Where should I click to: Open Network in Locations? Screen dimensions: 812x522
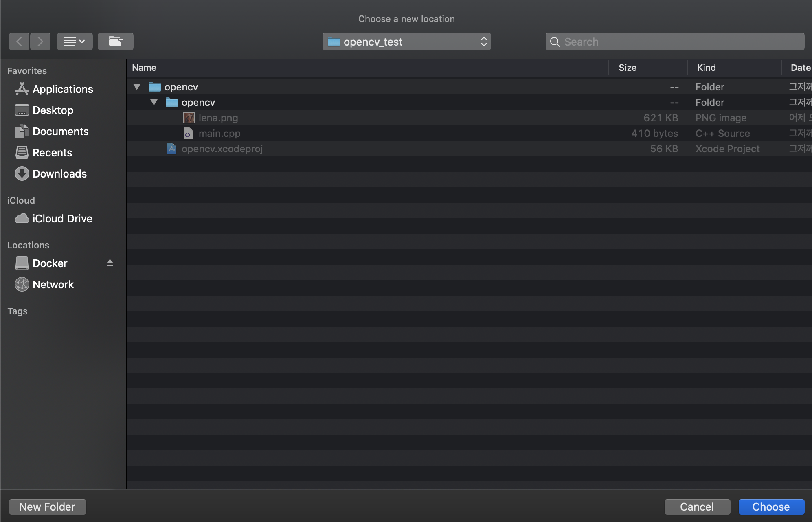[x=53, y=285]
